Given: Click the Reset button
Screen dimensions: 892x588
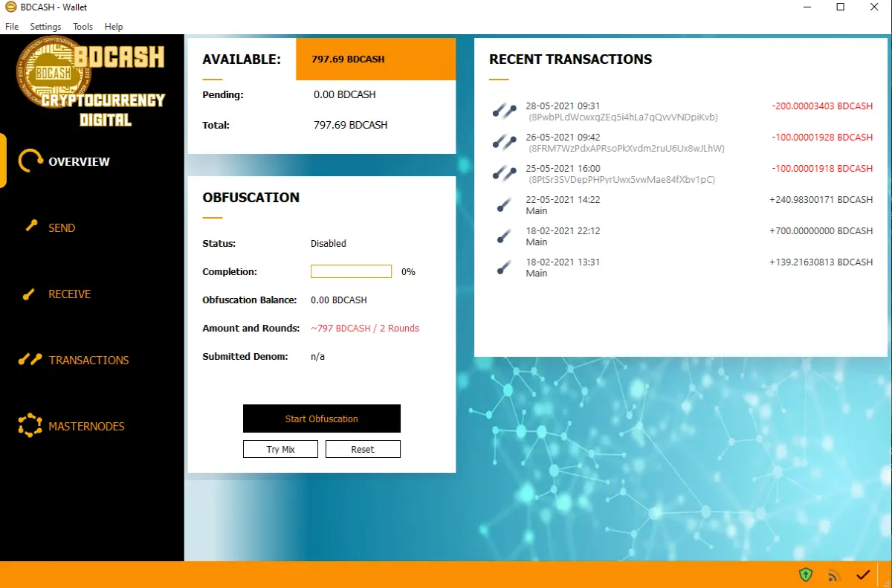Looking at the screenshot, I should pyautogui.click(x=363, y=449).
